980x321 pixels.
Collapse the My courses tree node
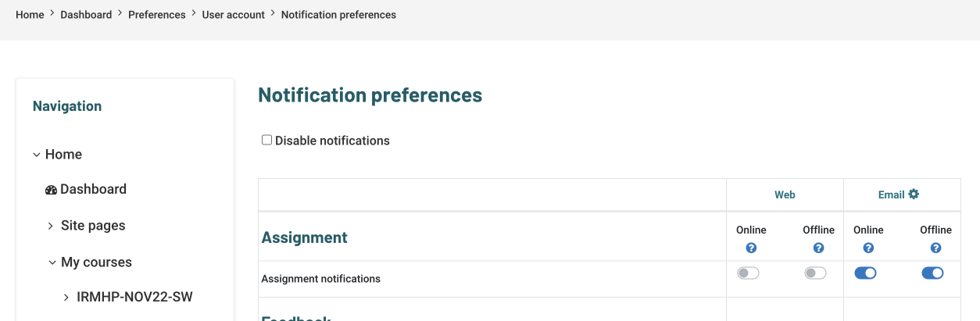click(x=52, y=262)
